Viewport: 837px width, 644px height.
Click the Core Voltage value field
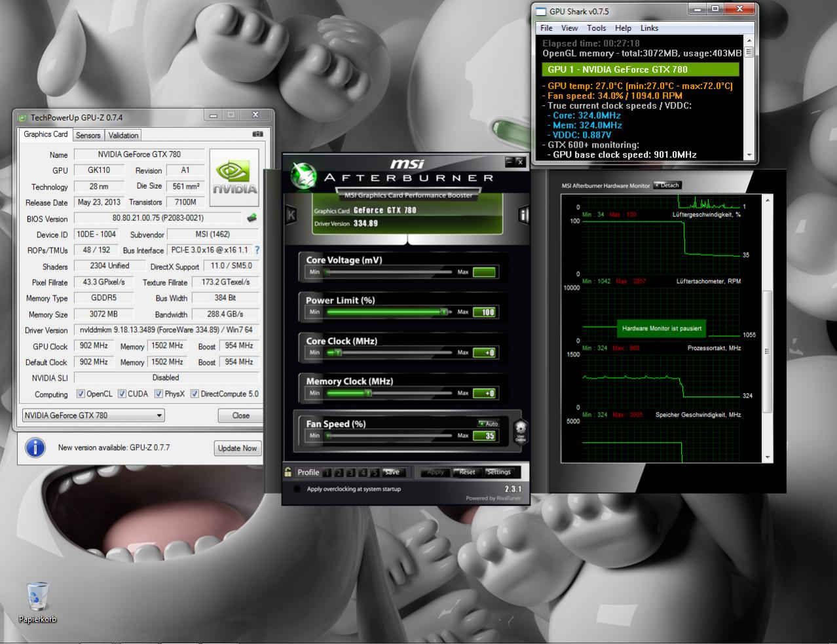pos(484,272)
